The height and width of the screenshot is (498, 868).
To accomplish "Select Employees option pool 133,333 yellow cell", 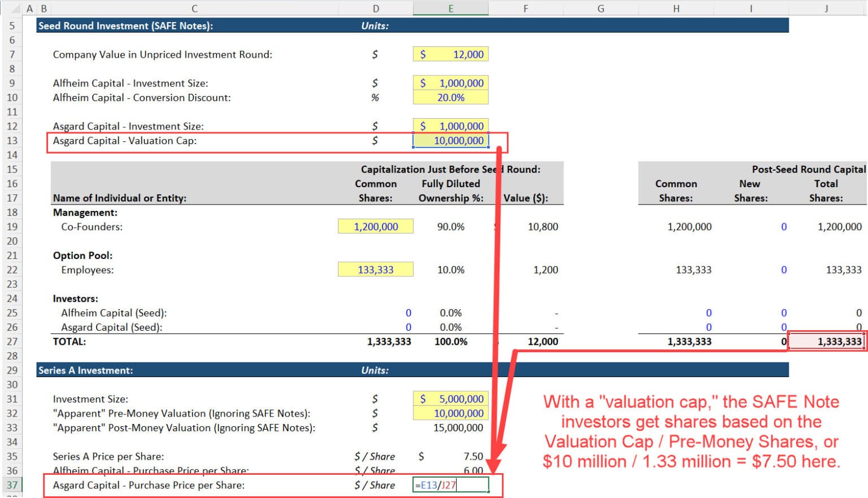I will (x=375, y=270).
